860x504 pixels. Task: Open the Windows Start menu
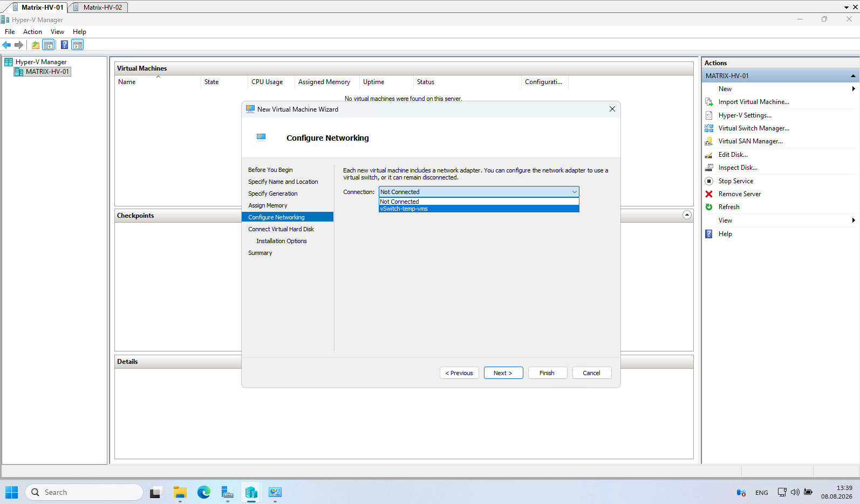click(11, 492)
